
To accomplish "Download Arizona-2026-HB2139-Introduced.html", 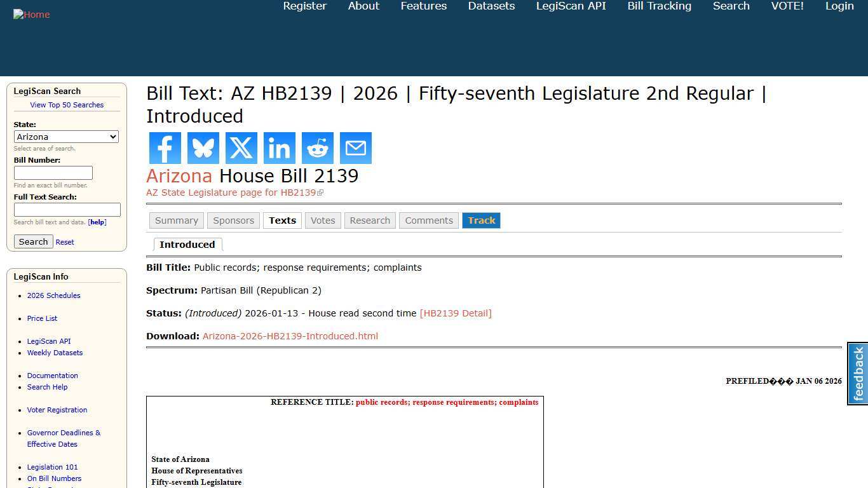I will [x=290, y=336].
